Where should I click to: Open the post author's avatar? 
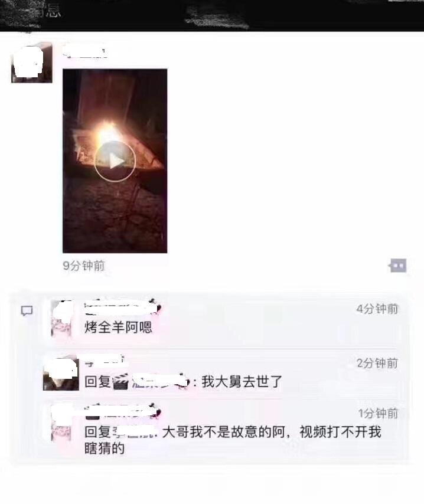pos(31,63)
